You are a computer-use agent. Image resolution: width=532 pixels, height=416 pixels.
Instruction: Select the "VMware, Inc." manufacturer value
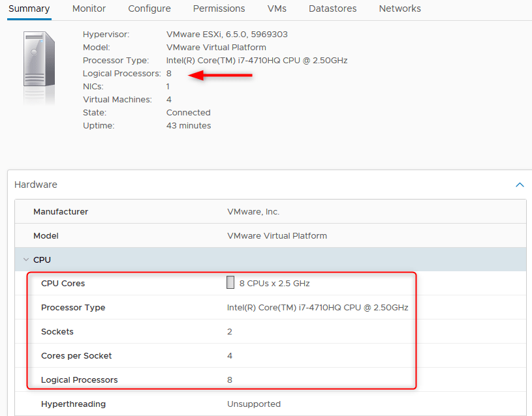253,212
